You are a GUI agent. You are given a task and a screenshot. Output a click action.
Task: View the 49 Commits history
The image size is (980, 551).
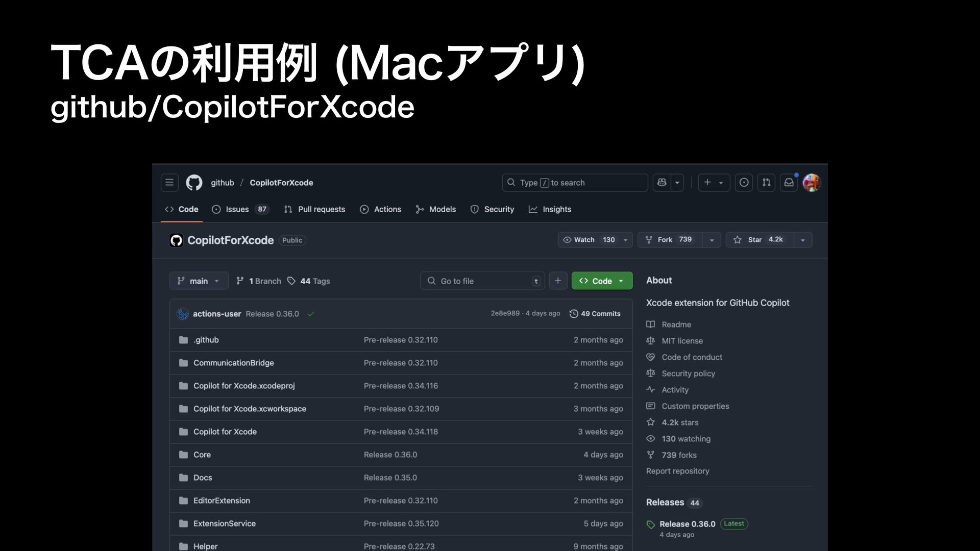click(x=595, y=314)
